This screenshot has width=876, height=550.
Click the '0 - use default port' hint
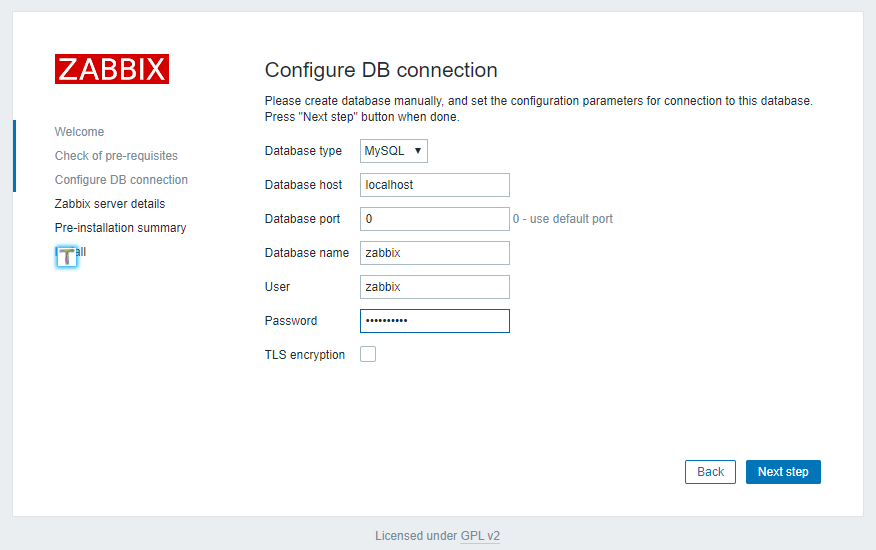563,219
